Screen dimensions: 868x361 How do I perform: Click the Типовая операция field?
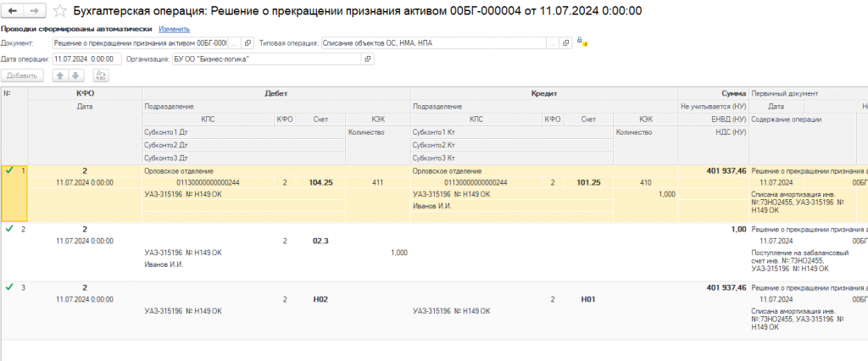pos(433,43)
